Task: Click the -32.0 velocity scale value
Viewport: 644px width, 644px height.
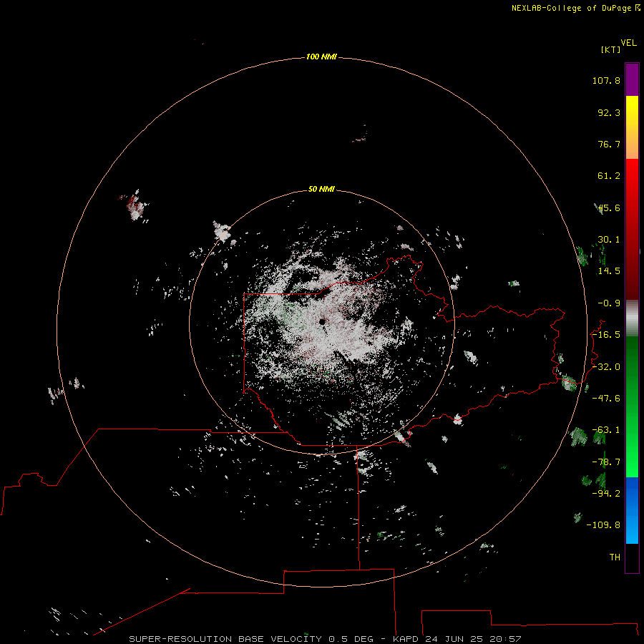Action: click(x=606, y=367)
